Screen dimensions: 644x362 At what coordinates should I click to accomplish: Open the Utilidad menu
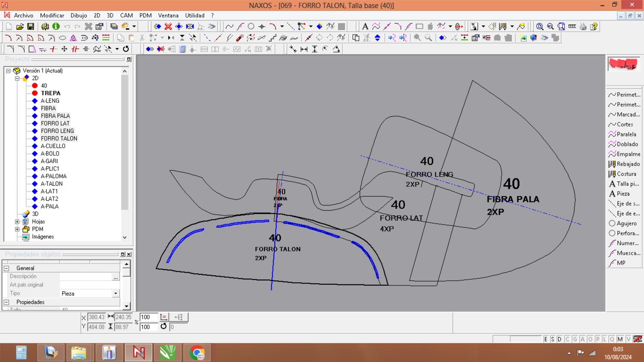[195, 15]
